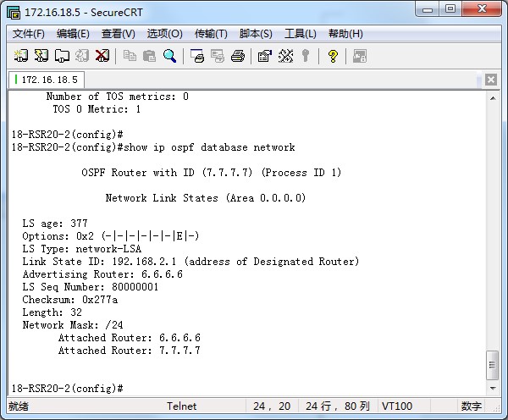Click the key icon in the toolbar

[306, 57]
